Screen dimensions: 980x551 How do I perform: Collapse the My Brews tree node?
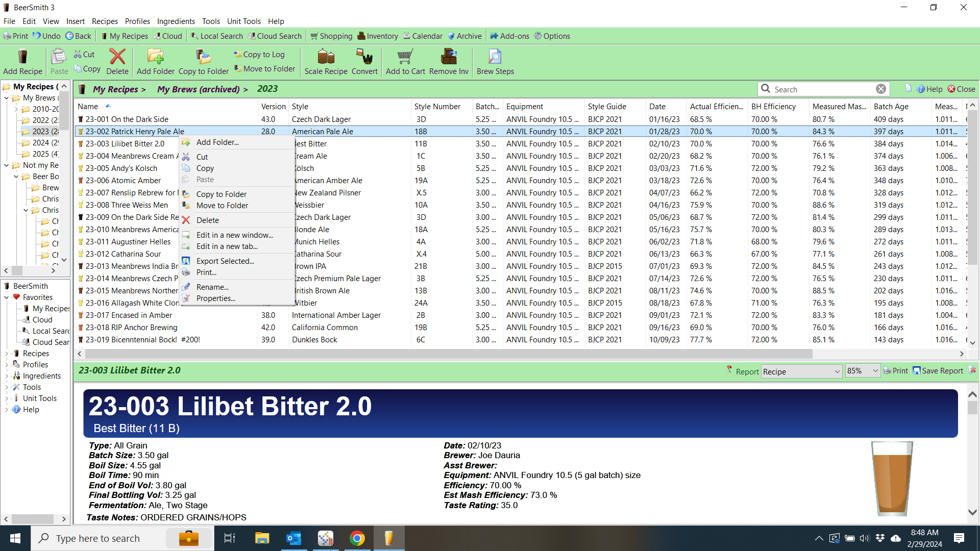click(6, 98)
